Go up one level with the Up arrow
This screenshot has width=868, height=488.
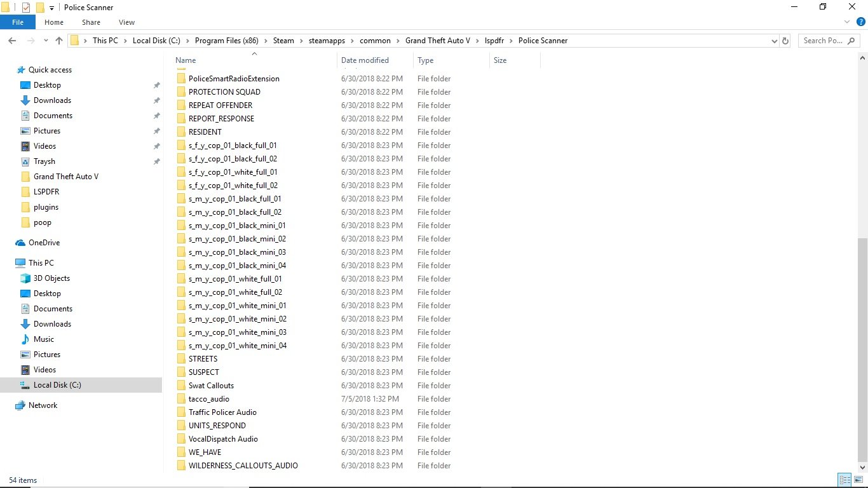pyautogui.click(x=59, y=41)
